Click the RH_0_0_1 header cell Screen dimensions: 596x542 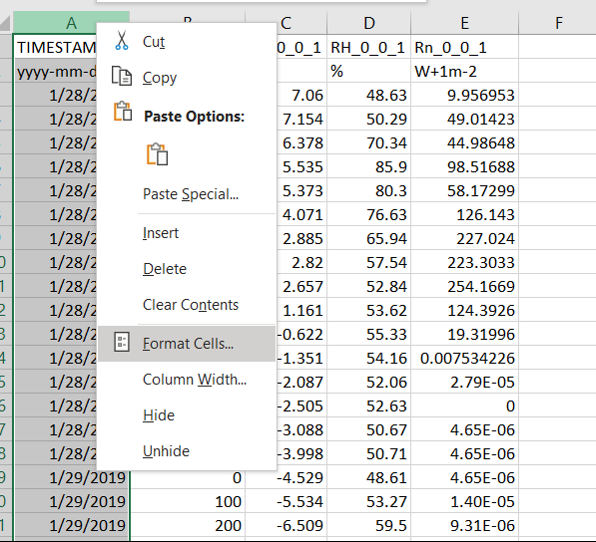(x=368, y=47)
